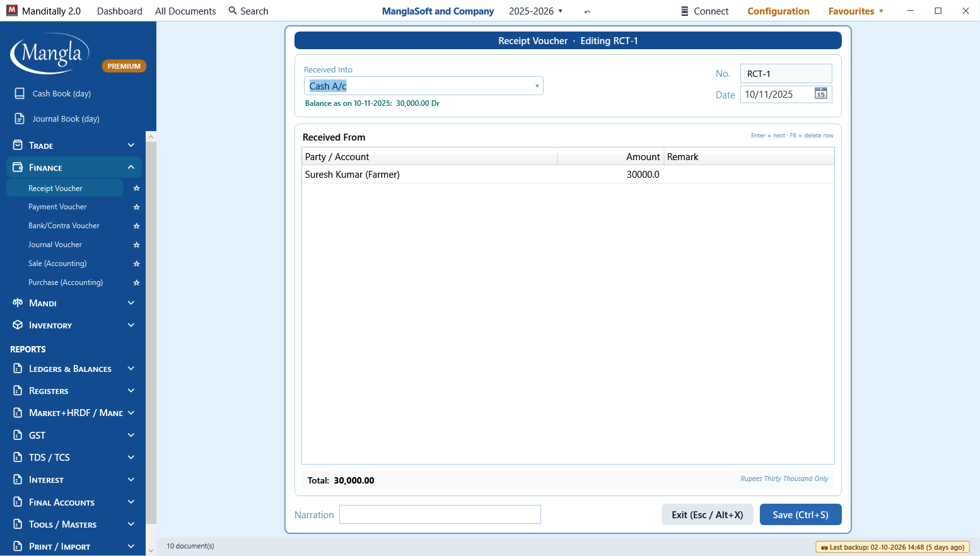Viewport: 980px width, 556px height.
Task: Click the Trade section icon
Action: (x=18, y=145)
